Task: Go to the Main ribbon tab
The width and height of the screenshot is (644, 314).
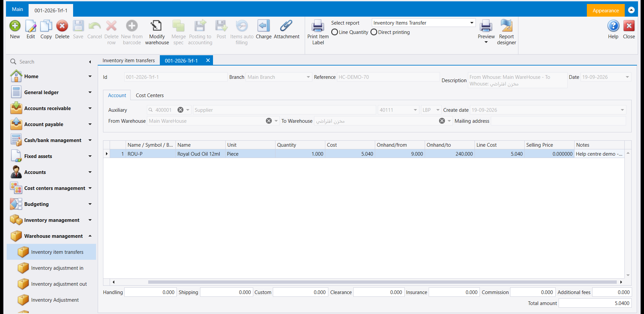Action: tap(17, 9)
